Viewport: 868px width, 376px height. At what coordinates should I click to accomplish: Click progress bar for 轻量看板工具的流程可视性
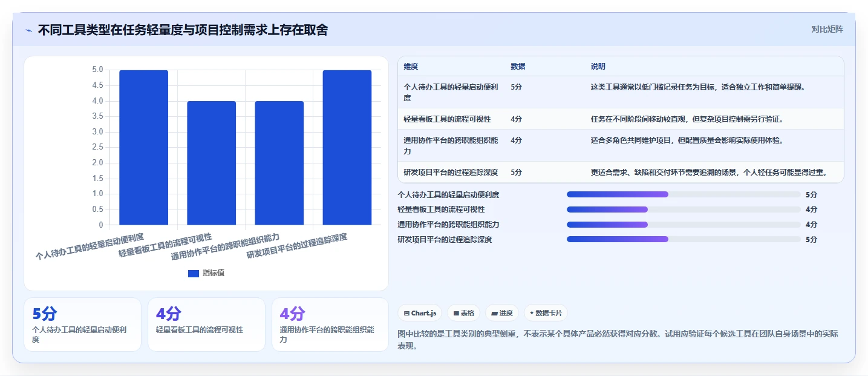[684, 209]
